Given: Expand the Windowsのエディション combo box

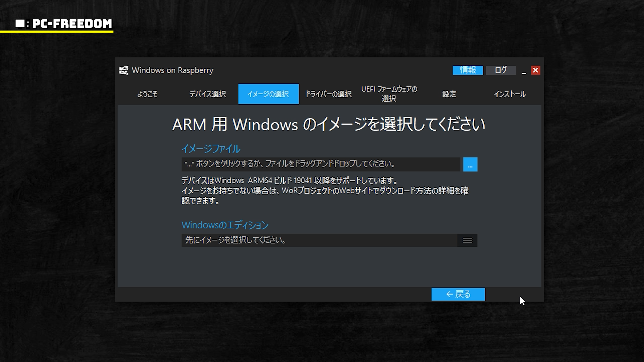Looking at the screenshot, I should (319, 240).
